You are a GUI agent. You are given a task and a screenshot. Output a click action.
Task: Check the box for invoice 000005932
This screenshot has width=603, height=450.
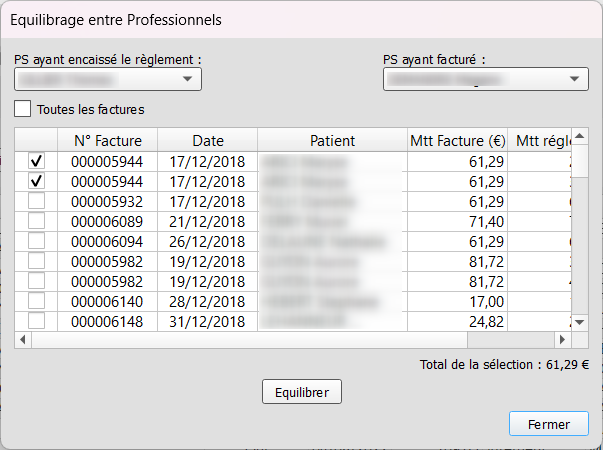point(37,201)
